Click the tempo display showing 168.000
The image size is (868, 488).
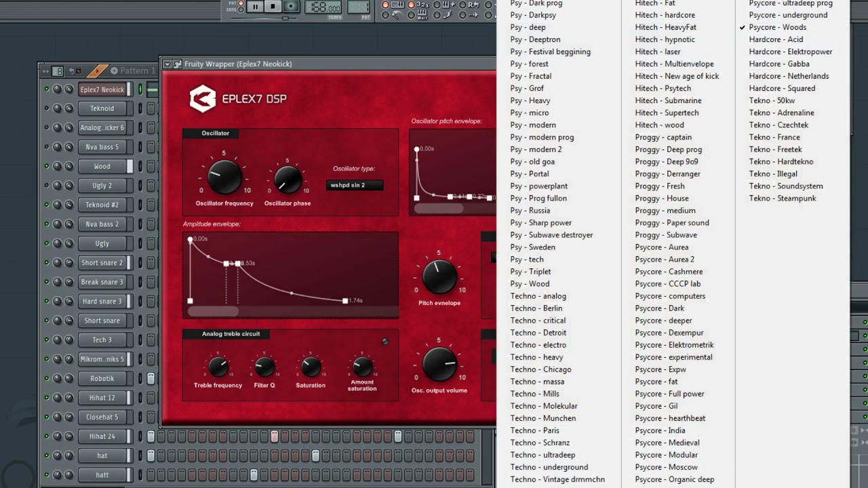(x=323, y=7)
